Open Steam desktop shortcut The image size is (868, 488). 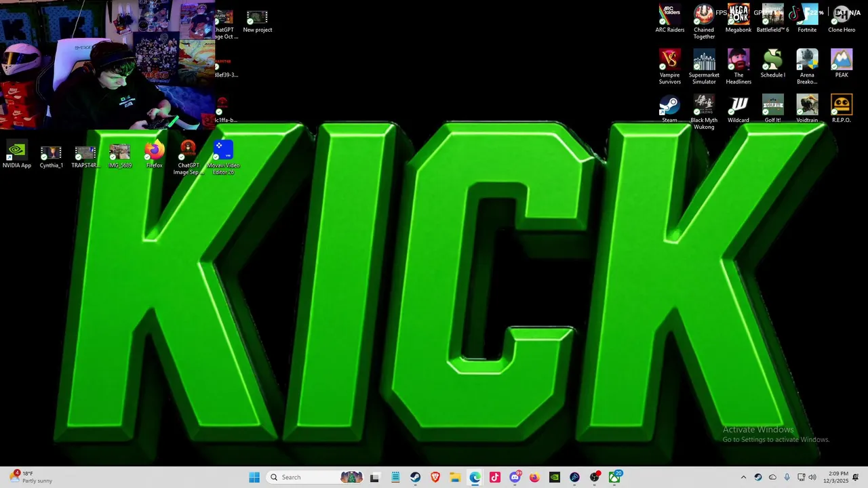[x=669, y=109]
